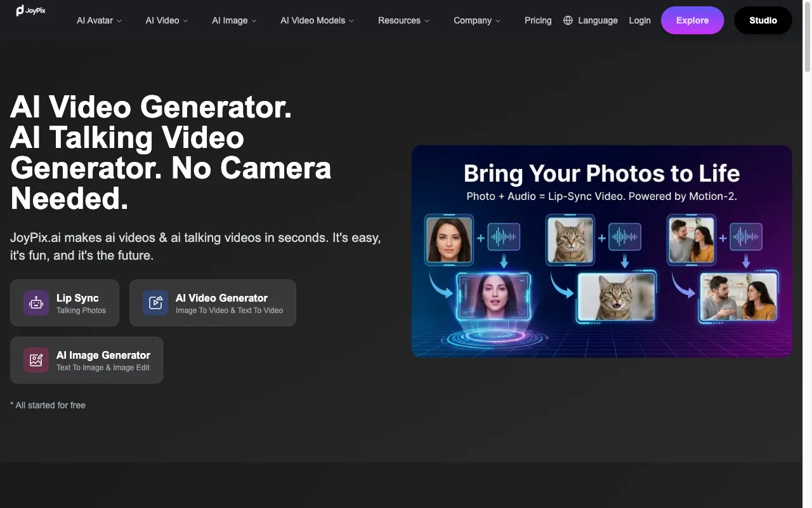Click the JoyPix logo
Image resolution: width=812 pixels, height=508 pixels.
tap(30, 10)
